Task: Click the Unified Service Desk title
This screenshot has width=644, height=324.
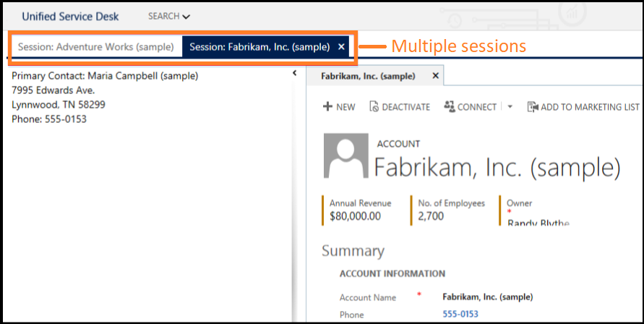Action: click(x=70, y=17)
